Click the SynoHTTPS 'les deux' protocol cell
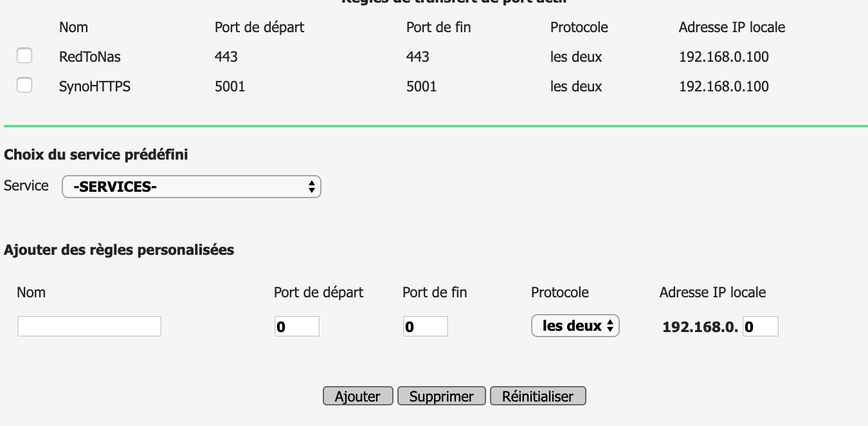868x426 pixels. [575, 87]
